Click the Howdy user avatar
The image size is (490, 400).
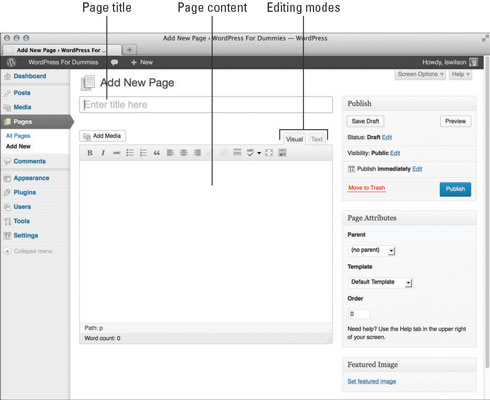click(473, 62)
